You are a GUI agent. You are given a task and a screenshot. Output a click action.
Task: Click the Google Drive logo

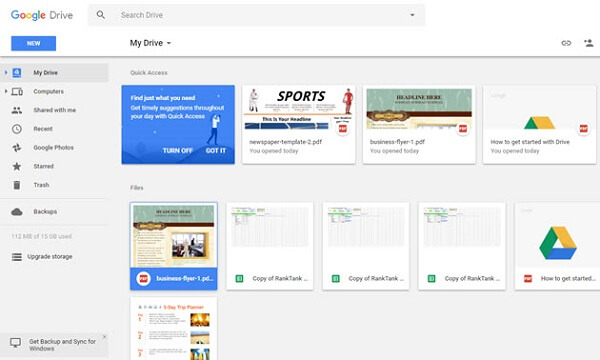42,15
